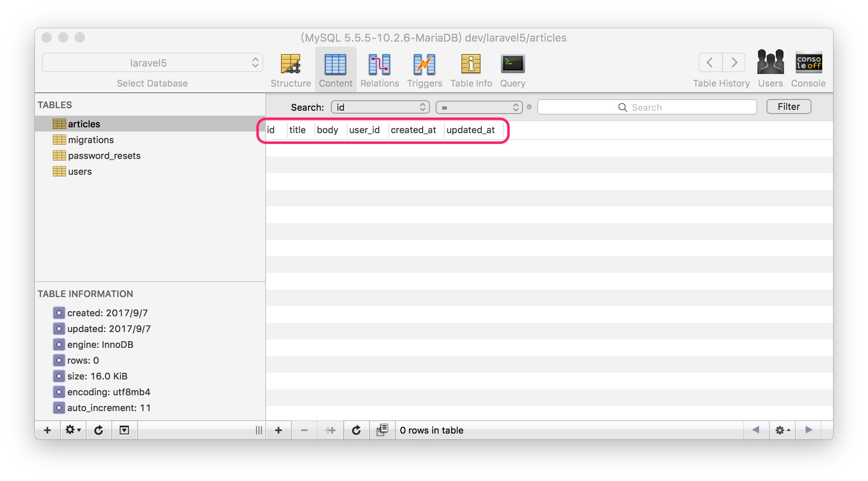The width and height of the screenshot is (868, 481).
Task: Reload the table content
Action: (356, 430)
